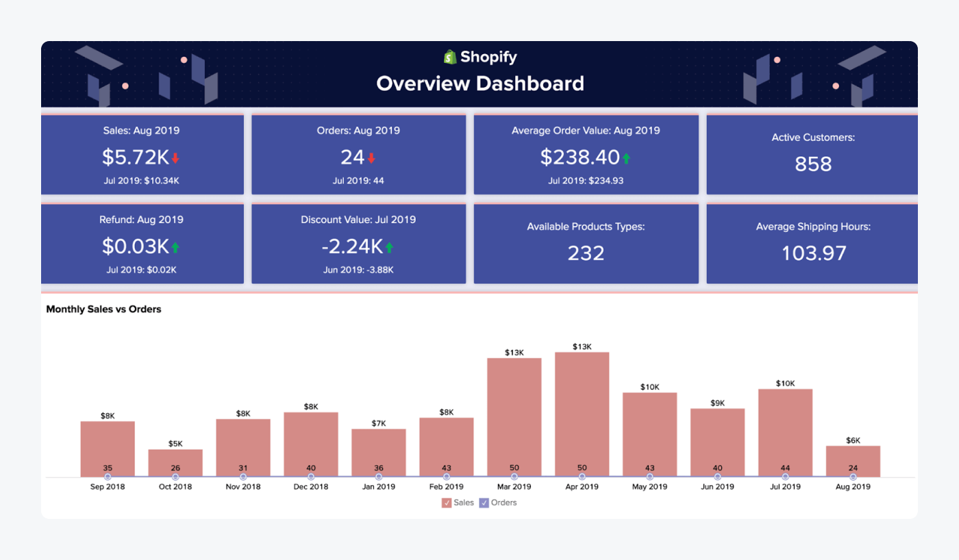
Task: Toggle the Sales legend checkbox
Action: [x=447, y=502]
